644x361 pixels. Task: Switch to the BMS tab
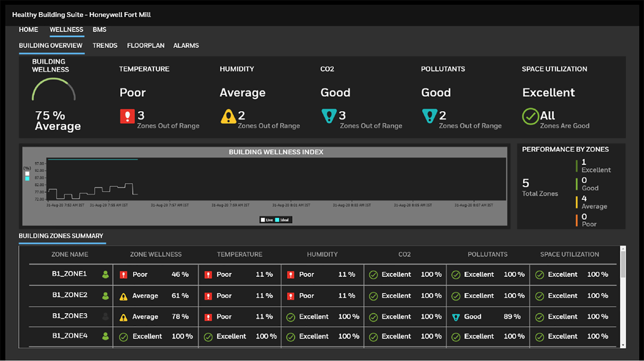tap(99, 30)
